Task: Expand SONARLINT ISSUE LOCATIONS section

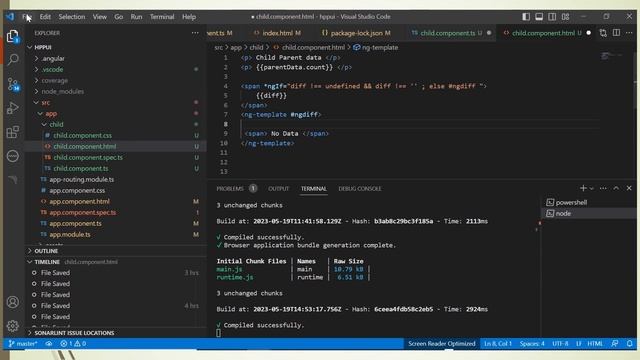Action: (x=74, y=333)
